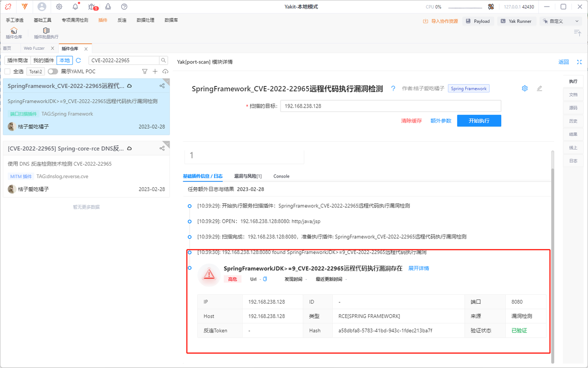Click the cloud icon on Spring-core-rce DNS card
588x368 pixels.
pos(130,148)
